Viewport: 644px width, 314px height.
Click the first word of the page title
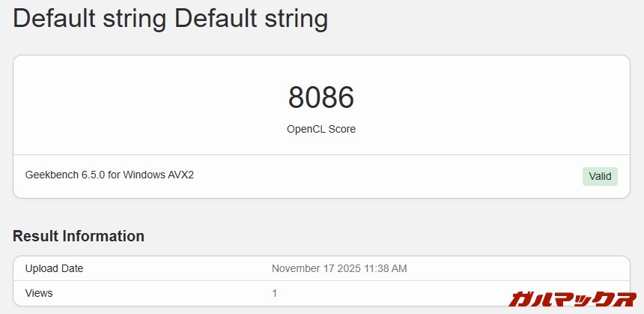click(51, 18)
